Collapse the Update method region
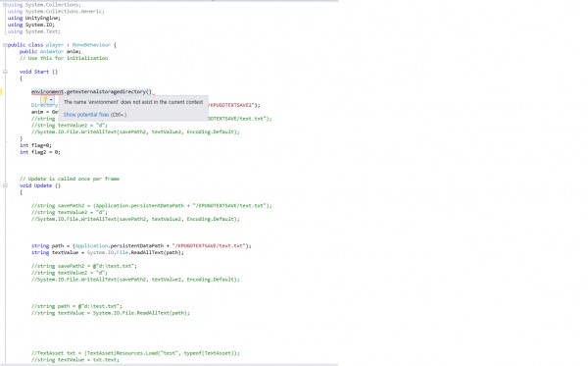The height and width of the screenshot is (366, 588). 5,185
